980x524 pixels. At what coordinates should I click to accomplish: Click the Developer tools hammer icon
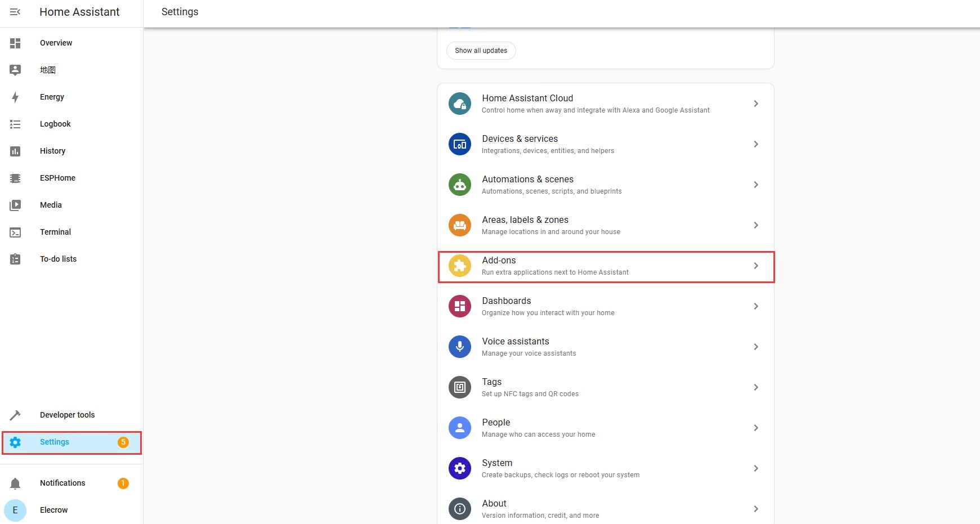click(x=15, y=415)
